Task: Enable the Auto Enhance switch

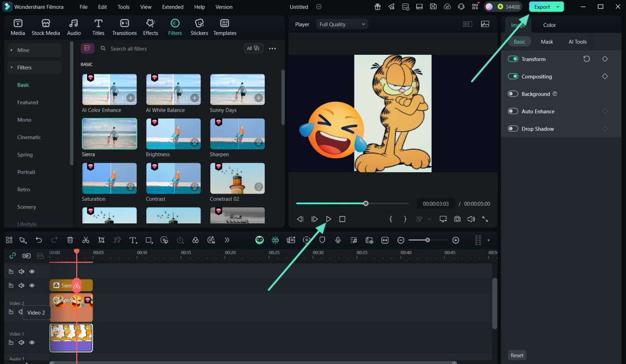Action: click(513, 111)
